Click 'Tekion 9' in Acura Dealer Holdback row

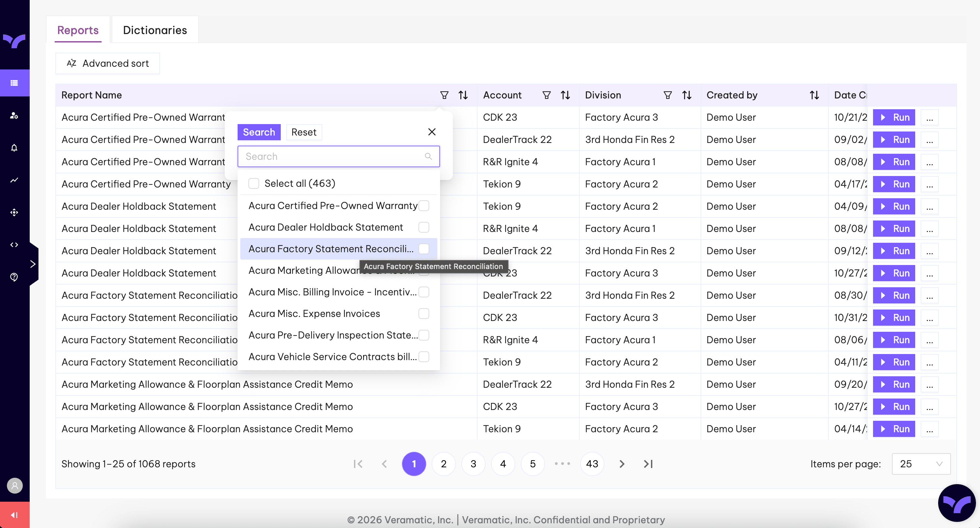[x=502, y=206]
